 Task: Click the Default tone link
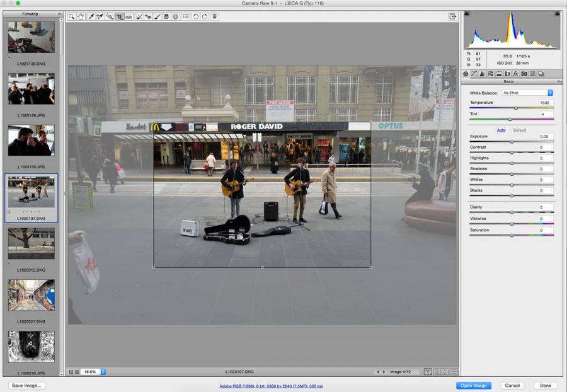520,130
